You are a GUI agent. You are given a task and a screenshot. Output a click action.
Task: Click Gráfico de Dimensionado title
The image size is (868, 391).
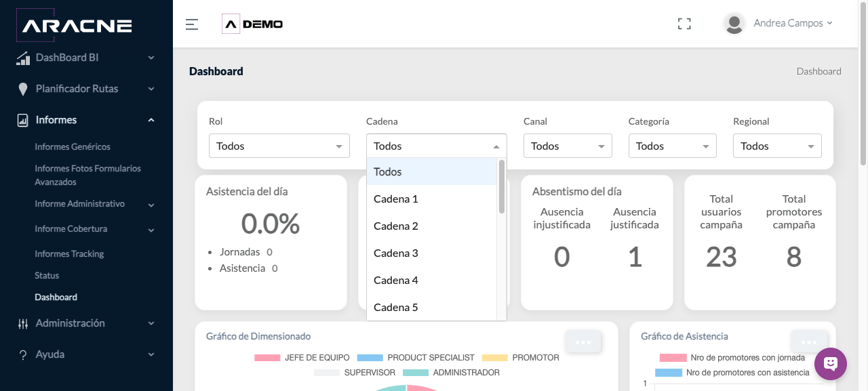click(258, 336)
